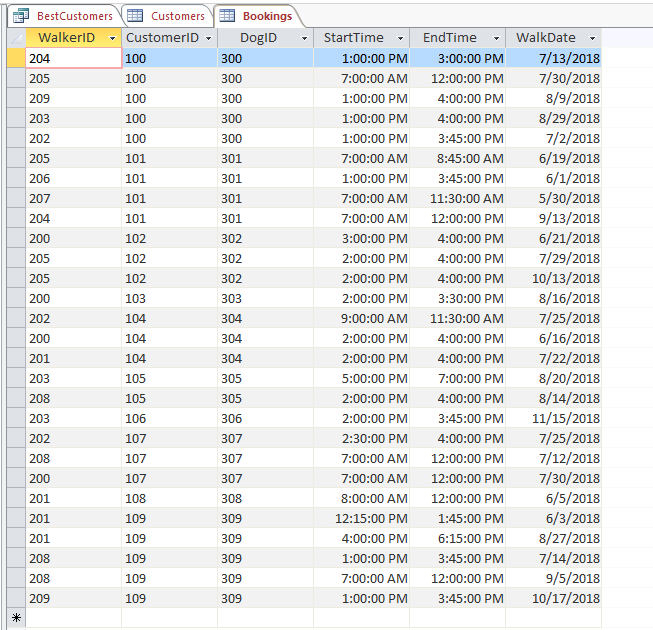Click the row selector for 7/30/2018 walker 205
This screenshot has width=653, height=630.
(x=16, y=78)
